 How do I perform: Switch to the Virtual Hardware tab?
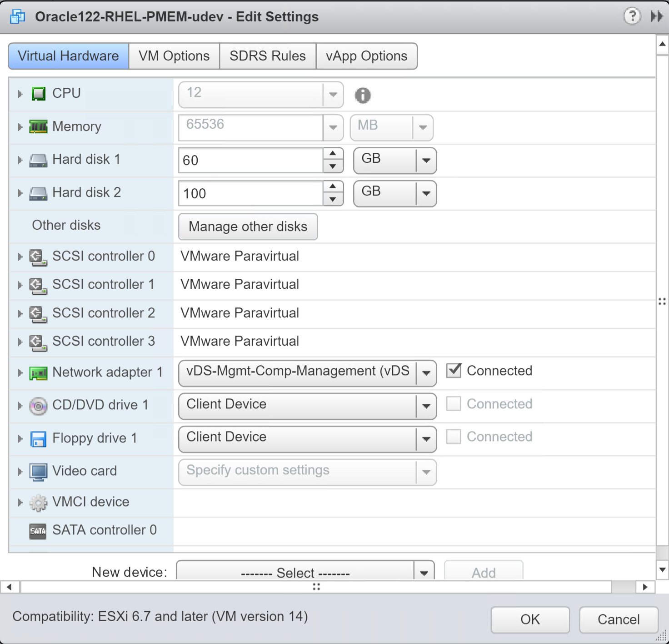[69, 56]
